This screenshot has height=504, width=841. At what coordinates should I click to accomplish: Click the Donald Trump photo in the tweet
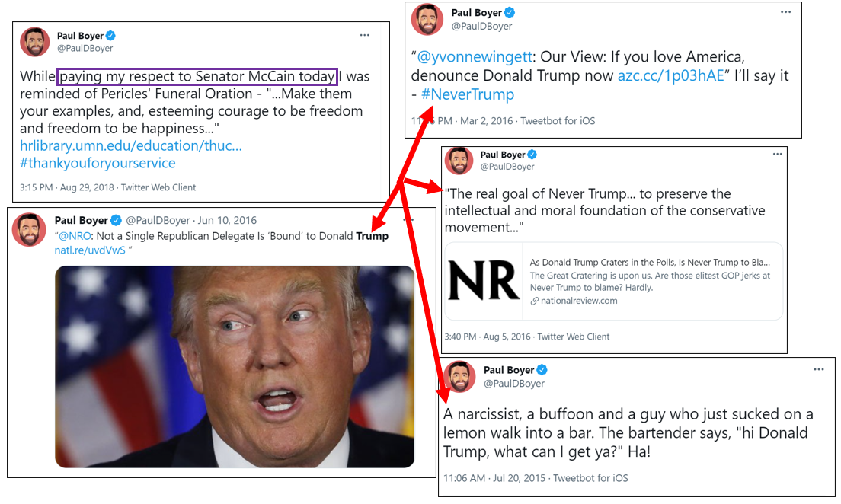pyautogui.click(x=235, y=367)
